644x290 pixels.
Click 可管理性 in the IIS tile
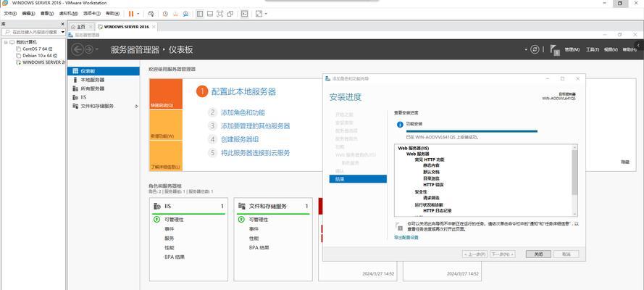[x=174, y=220]
